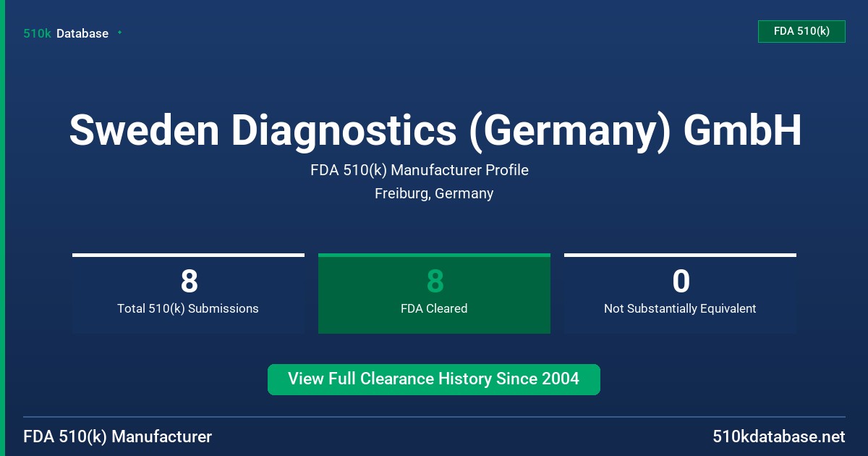868x456 pixels.
Task: Select the Not Substantially Equivalent card
Action: (x=680, y=293)
